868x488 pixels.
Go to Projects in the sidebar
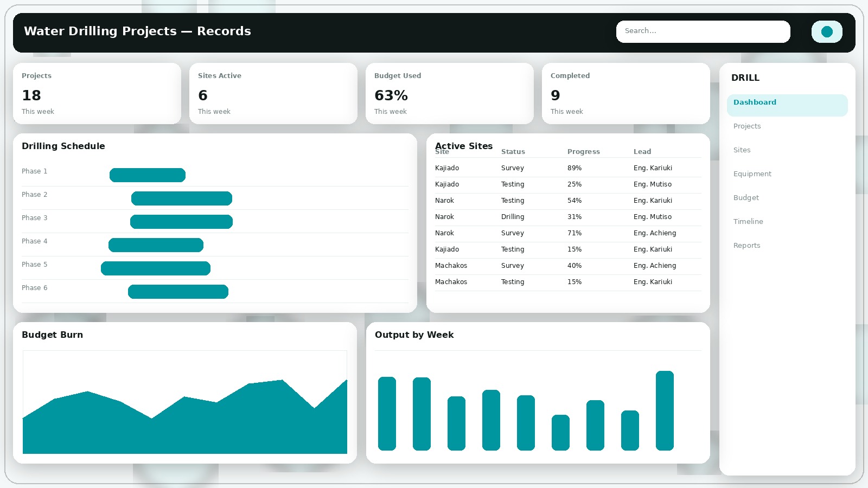click(747, 126)
